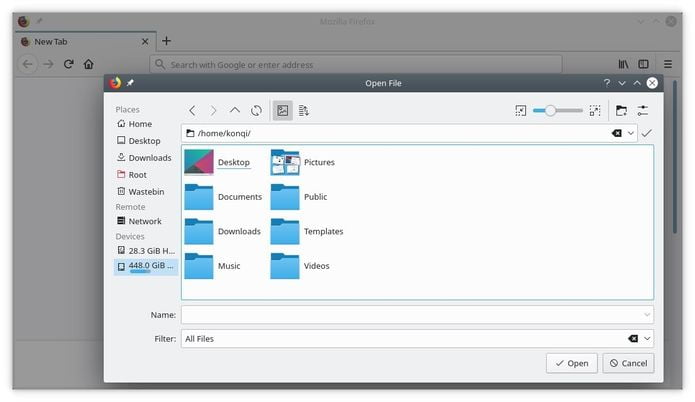This screenshot has height=402, width=695.
Task: Click the Cancel button
Action: 628,363
